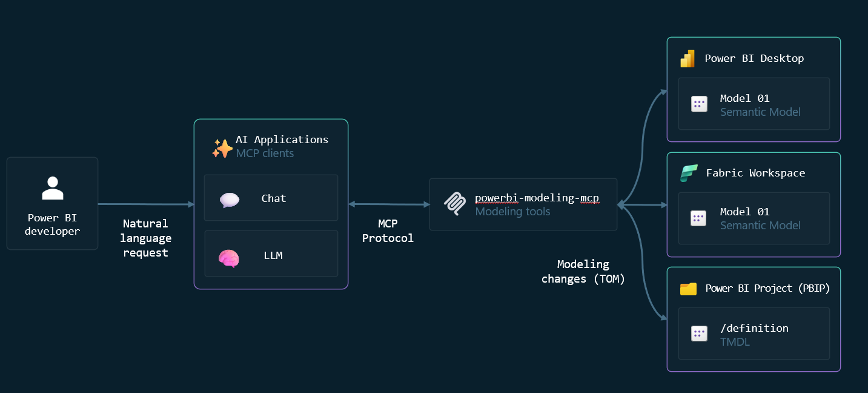
Task: Click the Power BI Desktop model grid icon
Action: tap(699, 104)
